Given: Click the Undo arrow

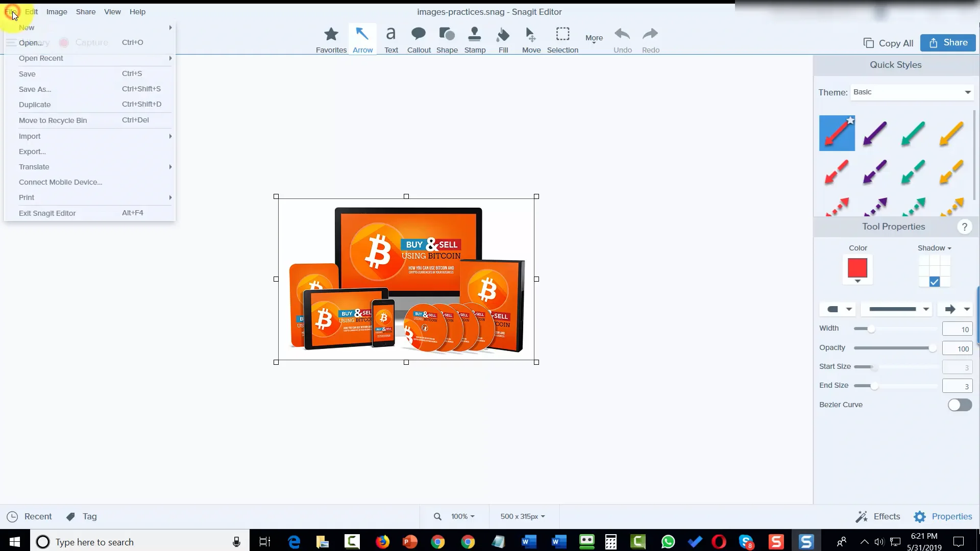Looking at the screenshot, I should pyautogui.click(x=622, y=40).
